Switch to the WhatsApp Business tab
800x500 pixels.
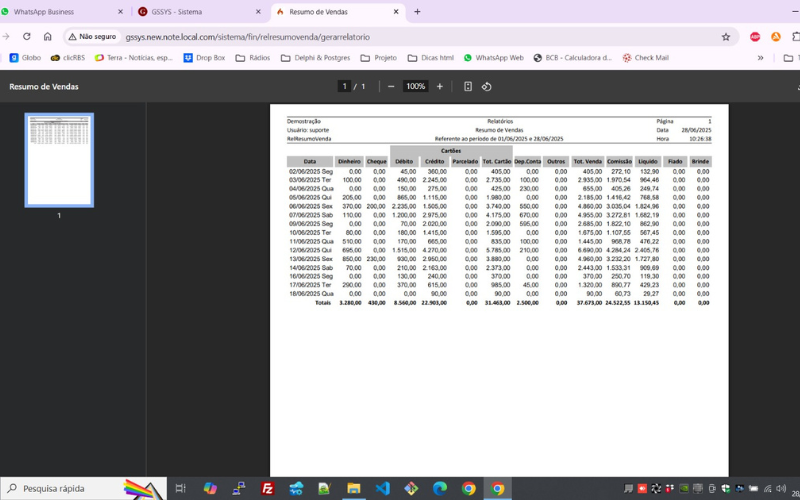(x=60, y=12)
